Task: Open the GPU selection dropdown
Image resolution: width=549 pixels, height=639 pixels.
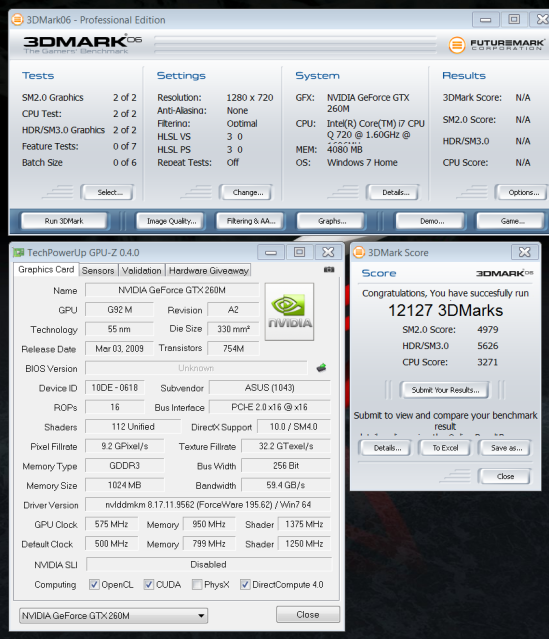Action: click(113, 615)
